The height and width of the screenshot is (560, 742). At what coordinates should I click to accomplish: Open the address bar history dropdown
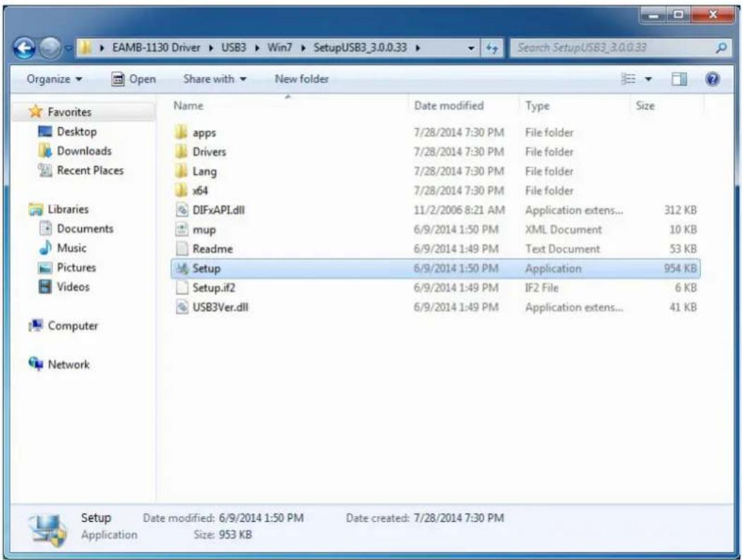coord(471,48)
